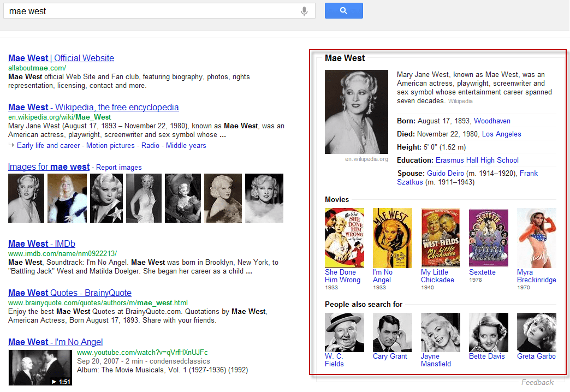The image size is (570, 392).
Task: Open the Motion pictures sublink
Action: click(110, 145)
